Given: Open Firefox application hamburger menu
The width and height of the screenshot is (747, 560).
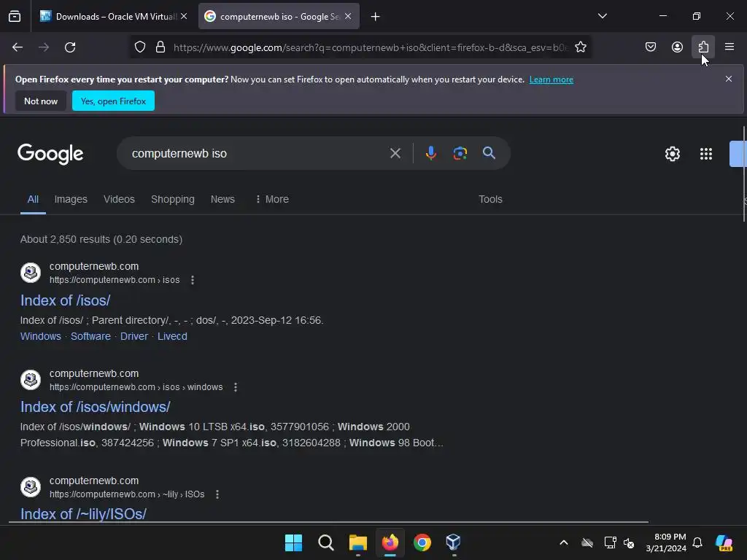Looking at the screenshot, I should click(x=729, y=47).
